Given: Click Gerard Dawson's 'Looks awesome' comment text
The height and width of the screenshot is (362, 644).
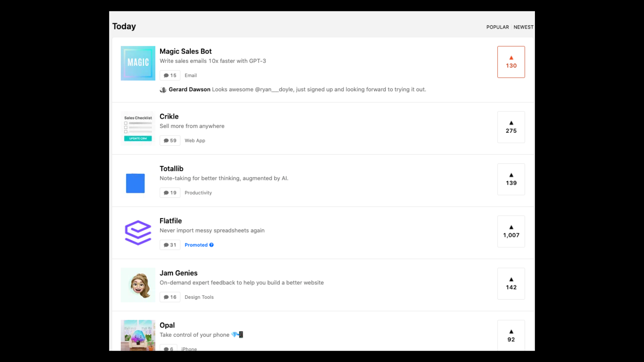Looking at the screenshot, I should click(319, 90).
